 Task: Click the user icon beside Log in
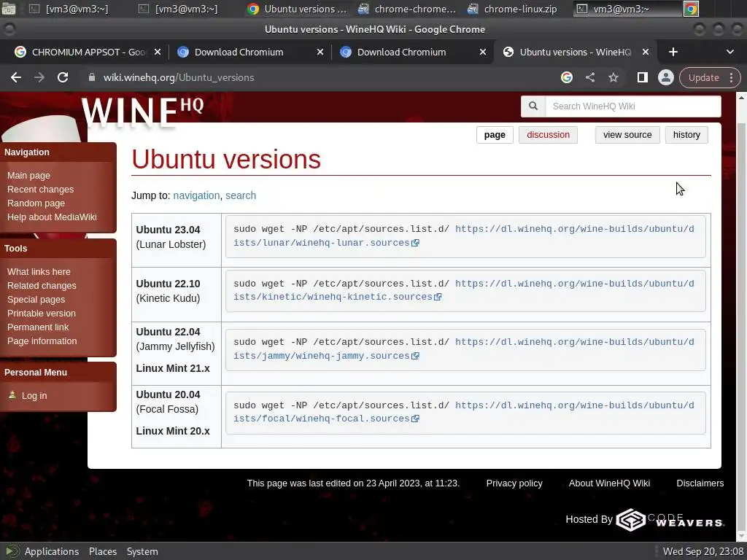(12, 394)
